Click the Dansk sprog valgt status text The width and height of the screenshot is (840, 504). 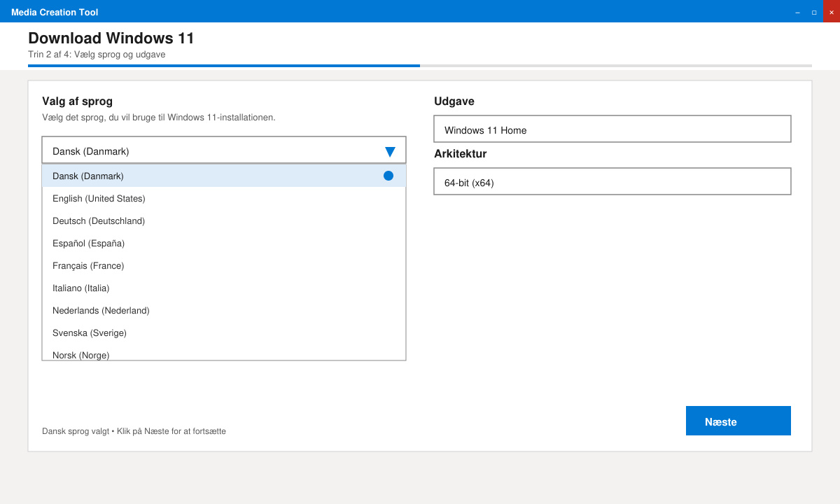pyautogui.click(x=134, y=431)
